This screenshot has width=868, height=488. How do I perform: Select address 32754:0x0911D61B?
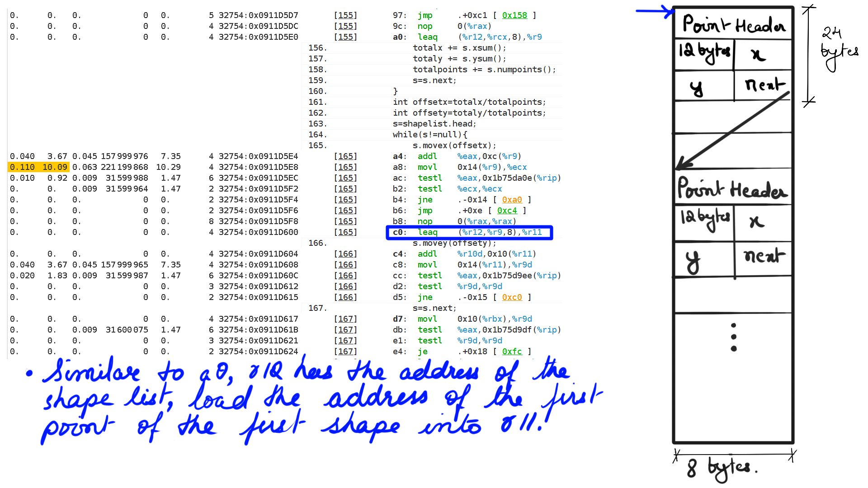pos(258,330)
